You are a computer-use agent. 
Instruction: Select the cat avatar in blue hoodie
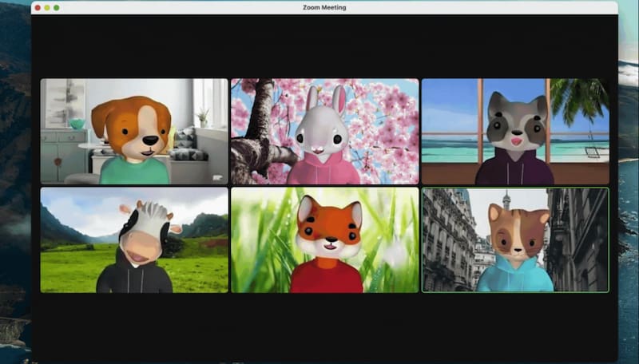coord(516,247)
